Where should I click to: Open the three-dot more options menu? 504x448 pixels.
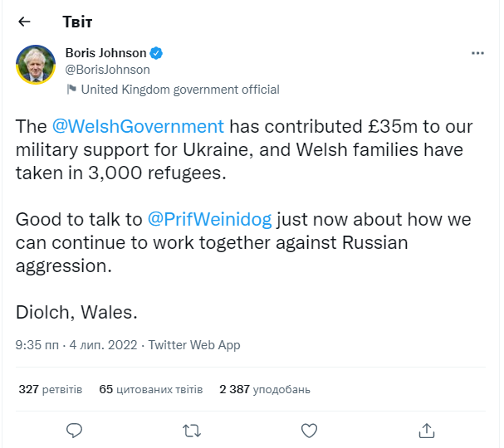pos(477,53)
